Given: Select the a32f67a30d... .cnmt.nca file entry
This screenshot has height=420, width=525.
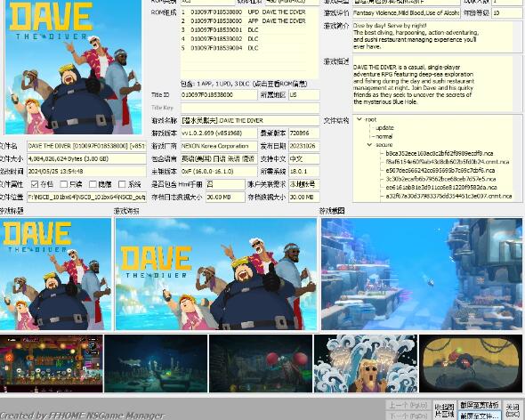Looking at the screenshot, I should pyautogui.click(x=448, y=196).
